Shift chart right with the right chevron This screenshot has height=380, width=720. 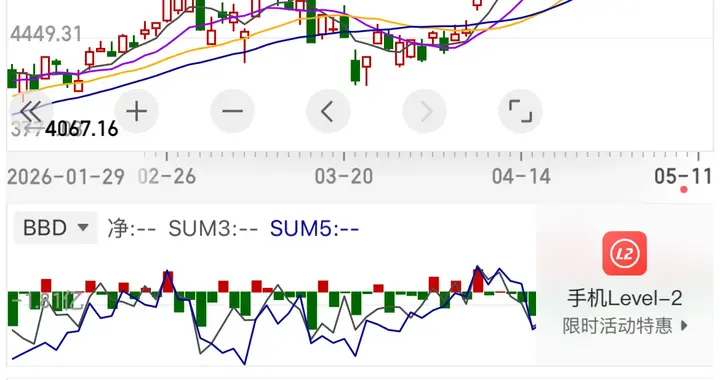(425, 112)
